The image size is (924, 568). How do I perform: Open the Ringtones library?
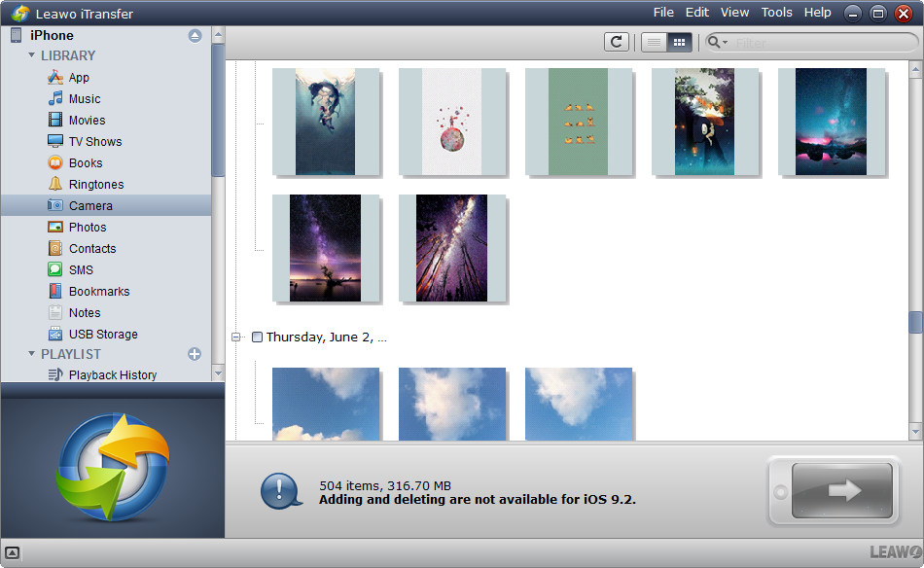pos(95,185)
